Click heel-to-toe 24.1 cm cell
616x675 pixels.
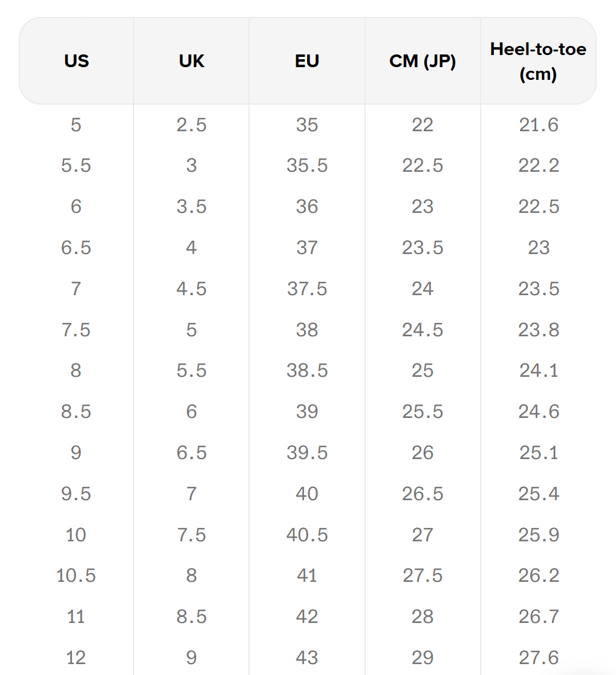click(x=538, y=371)
